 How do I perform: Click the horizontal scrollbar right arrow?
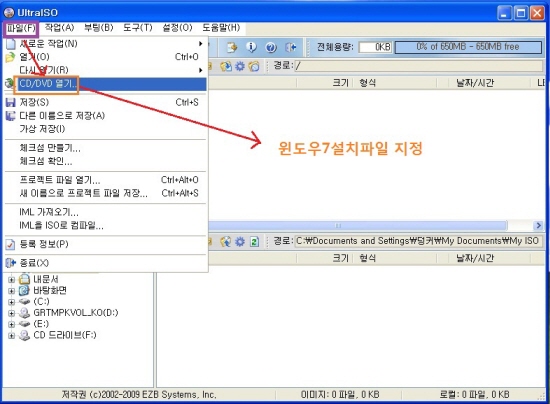pyautogui.click(x=538, y=225)
